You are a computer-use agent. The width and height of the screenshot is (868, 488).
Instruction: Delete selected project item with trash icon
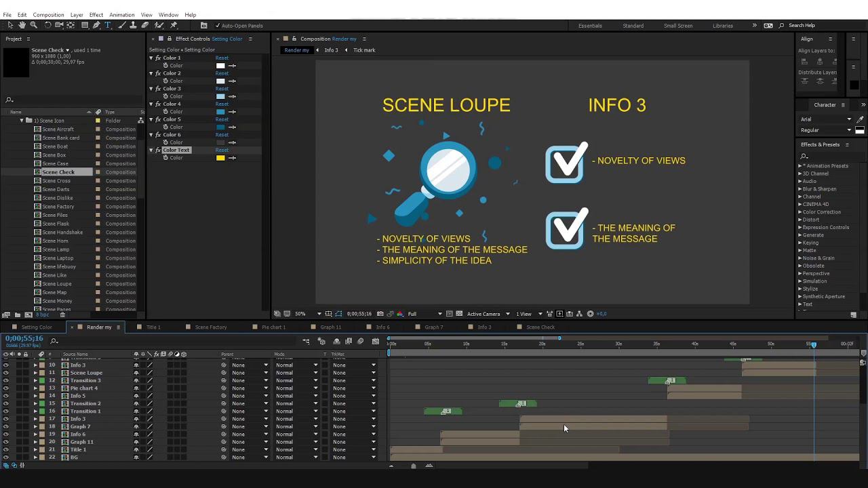click(62, 314)
